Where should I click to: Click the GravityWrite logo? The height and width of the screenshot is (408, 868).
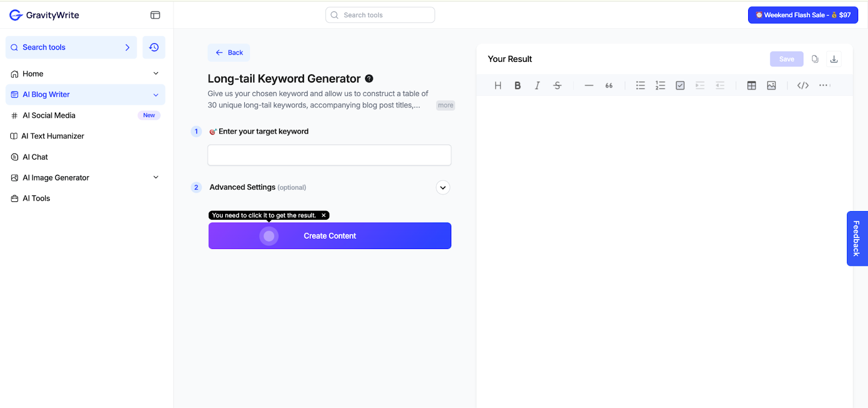pos(44,15)
